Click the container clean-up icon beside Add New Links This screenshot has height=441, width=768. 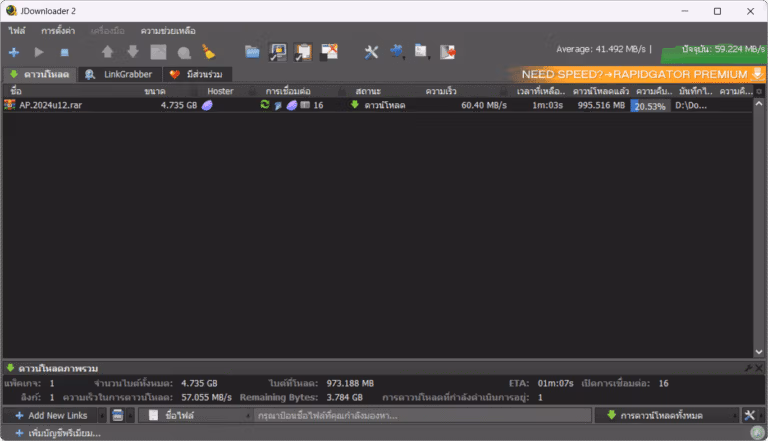coord(118,416)
